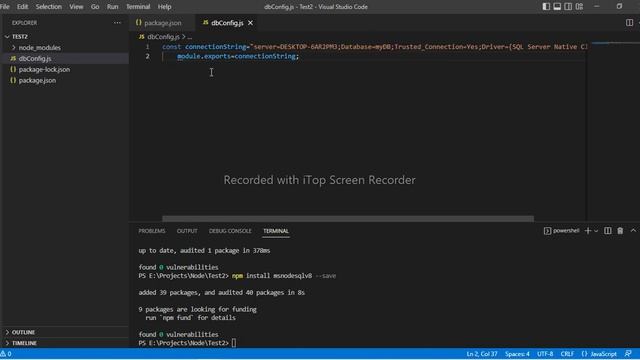Open the launch profile dropdown arrow
The image size is (640, 360).
tap(596, 231)
